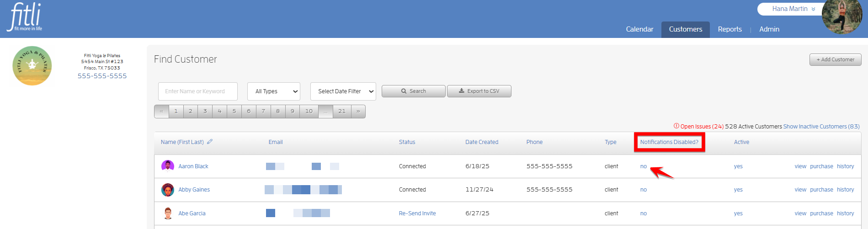Image resolution: width=868 pixels, height=229 pixels.
Task: Sort by the Type column
Action: 611,142
